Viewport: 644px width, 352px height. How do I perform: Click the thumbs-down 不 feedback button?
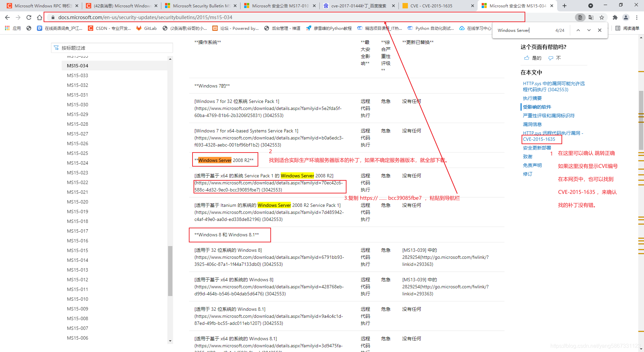[555, 58]
